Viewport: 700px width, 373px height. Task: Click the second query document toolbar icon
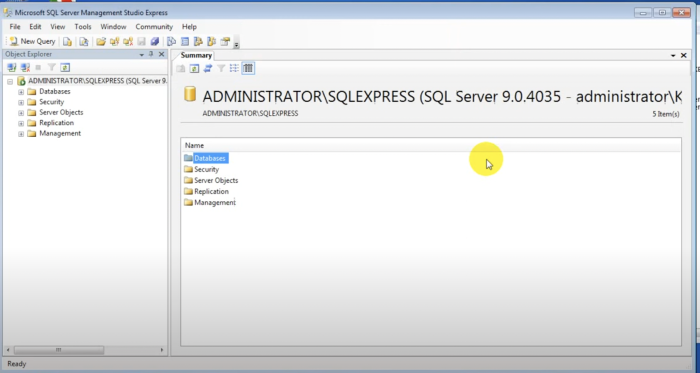83,41
